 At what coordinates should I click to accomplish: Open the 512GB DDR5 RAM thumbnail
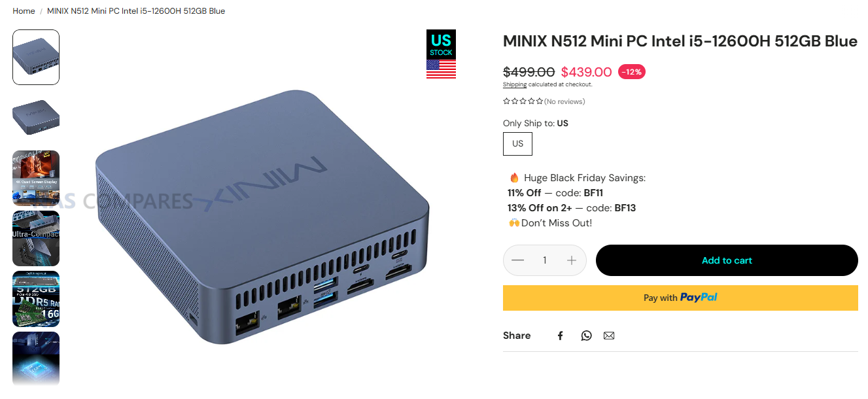(36, 299)
